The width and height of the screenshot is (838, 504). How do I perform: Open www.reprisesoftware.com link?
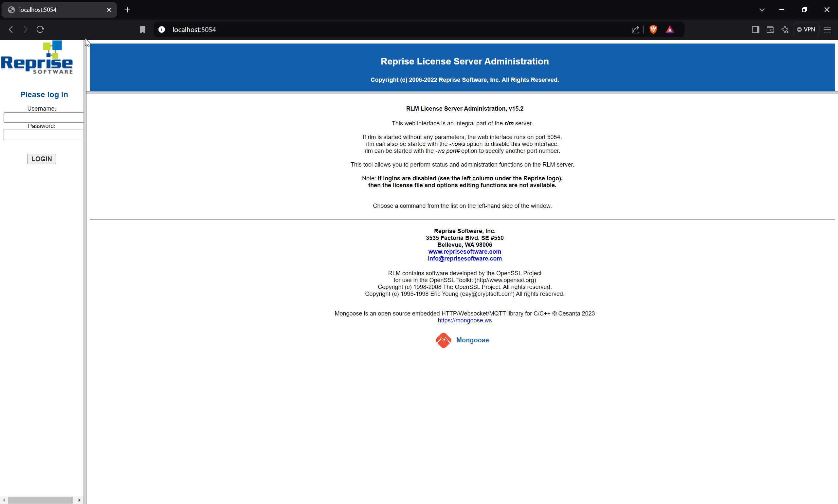[x=465, y=252]
